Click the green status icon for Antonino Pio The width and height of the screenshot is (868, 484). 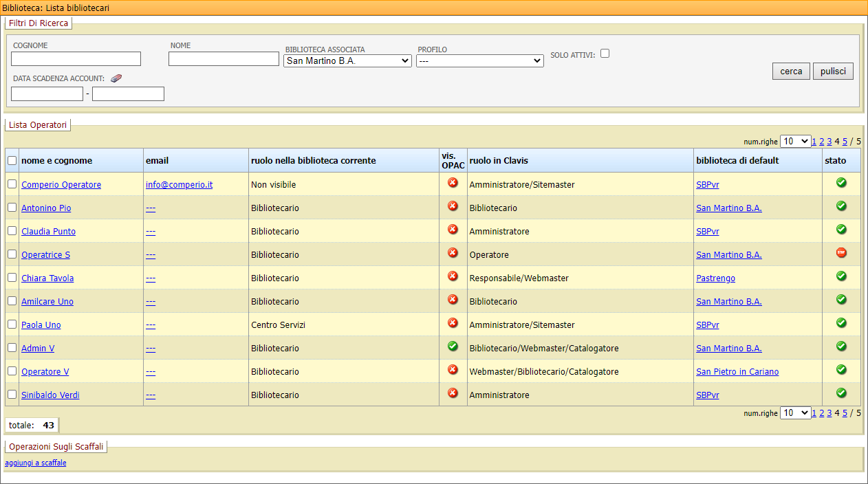click(x=841, y=206)
